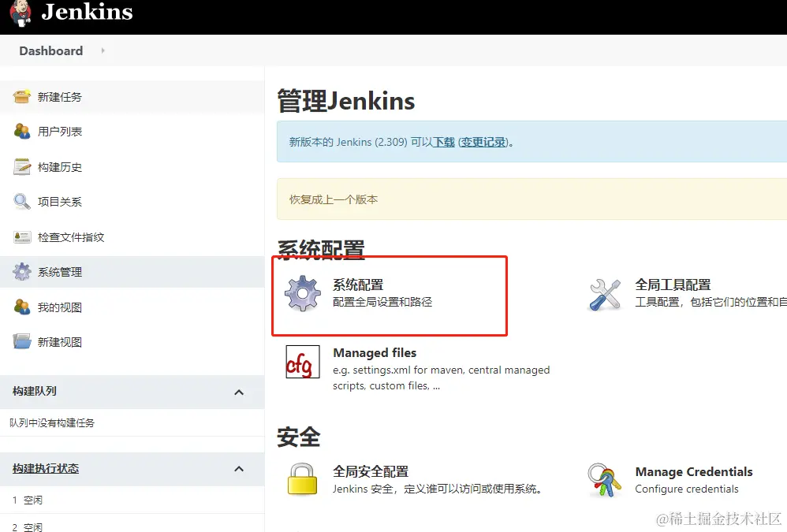Image resolution: width=787 pixels, height=532 pixels.
Task: Click the Jenkins title text in header
Action: pyautogui.click(x=87, y=12)
